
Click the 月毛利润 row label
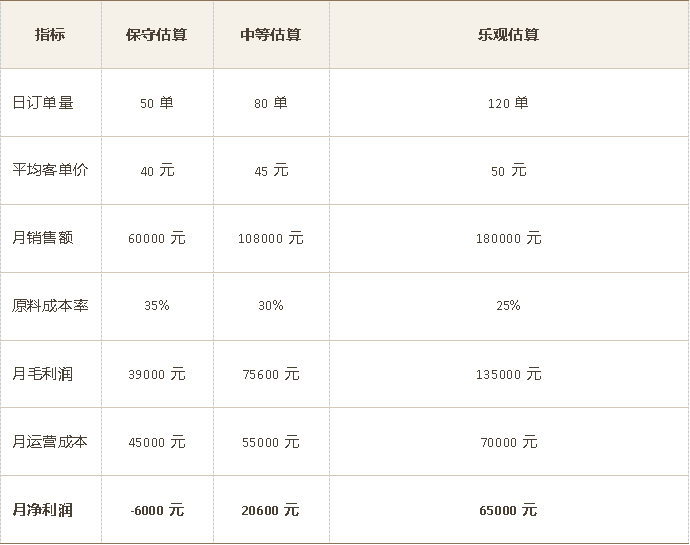click(x=42, y=374)
